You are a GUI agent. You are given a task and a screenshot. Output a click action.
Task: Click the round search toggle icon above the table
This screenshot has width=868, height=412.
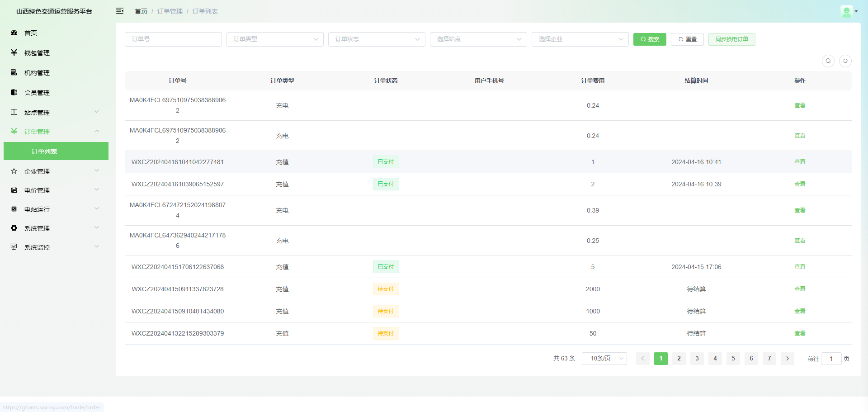(x=828, y=61)
